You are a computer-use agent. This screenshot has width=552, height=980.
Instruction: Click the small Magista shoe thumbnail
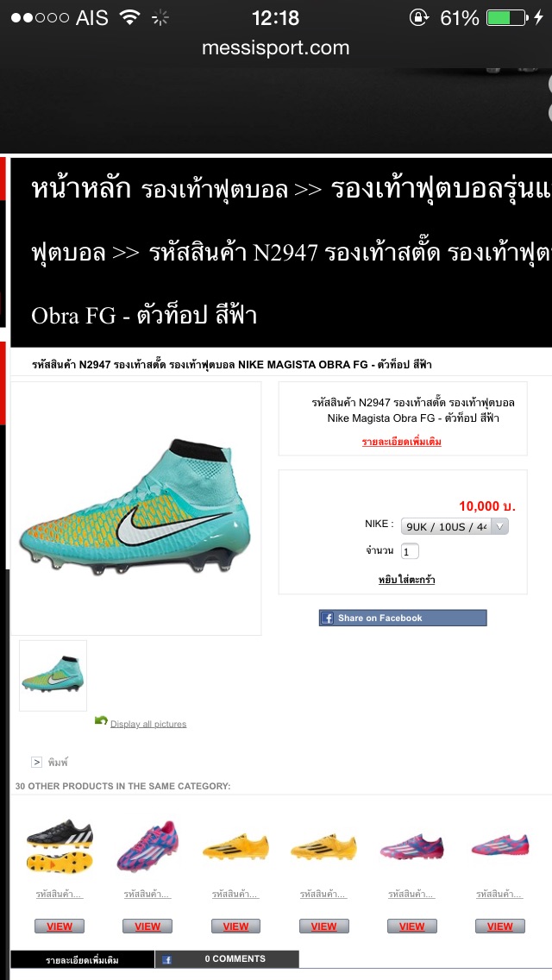[x=53, y=675]
